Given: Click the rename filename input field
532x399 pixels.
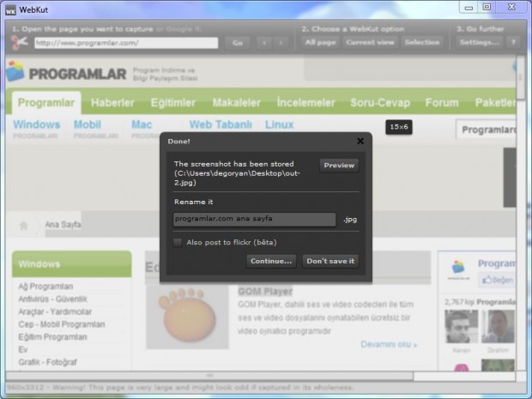Looking at the screenshot, I should click(254, 219).
